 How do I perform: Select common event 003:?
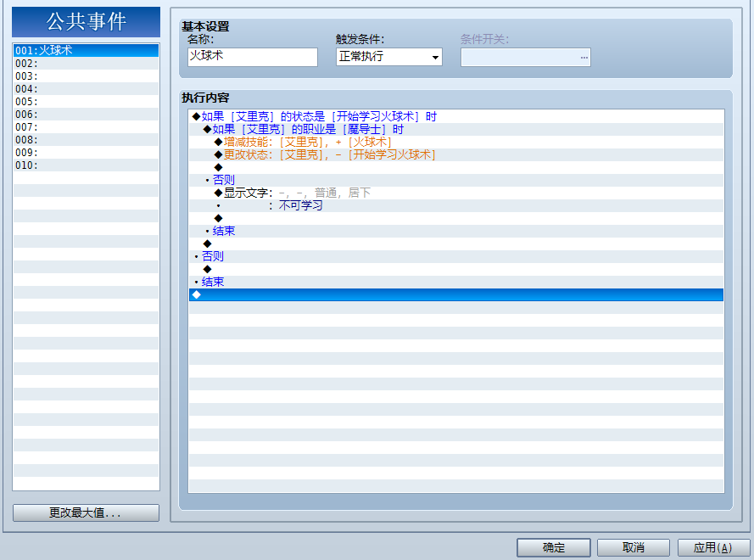(x=86, y=76)
